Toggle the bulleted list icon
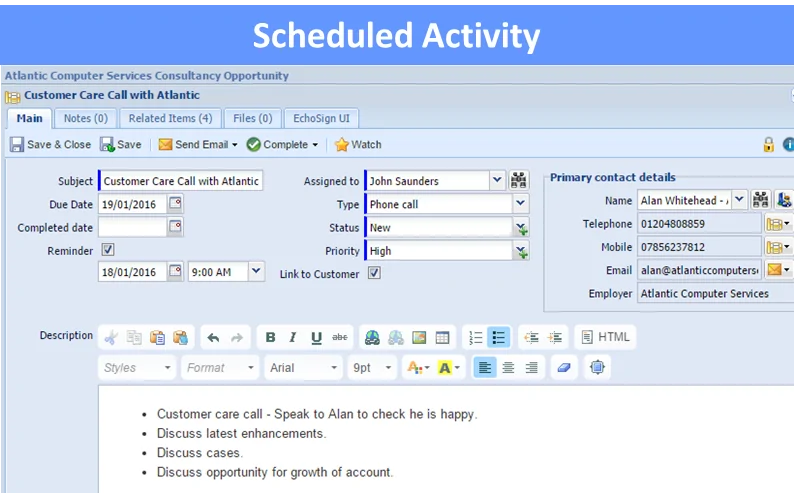Screen dimensions: 794x493 click(x=500, y=338)
